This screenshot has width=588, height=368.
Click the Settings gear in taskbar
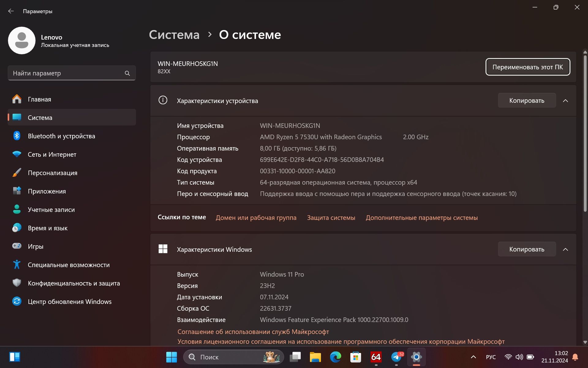[x=417, y=357]
